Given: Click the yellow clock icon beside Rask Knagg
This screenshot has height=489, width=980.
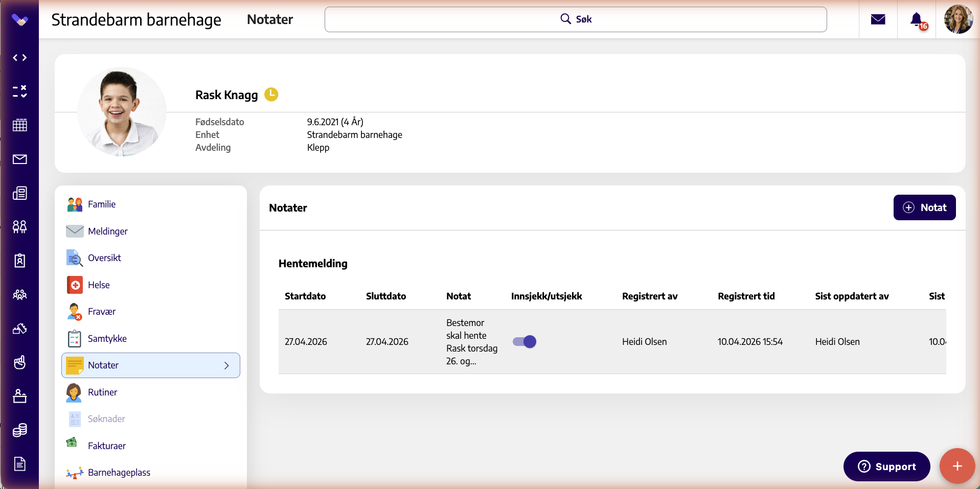Looking at the screenshot, I should point(271,95).
